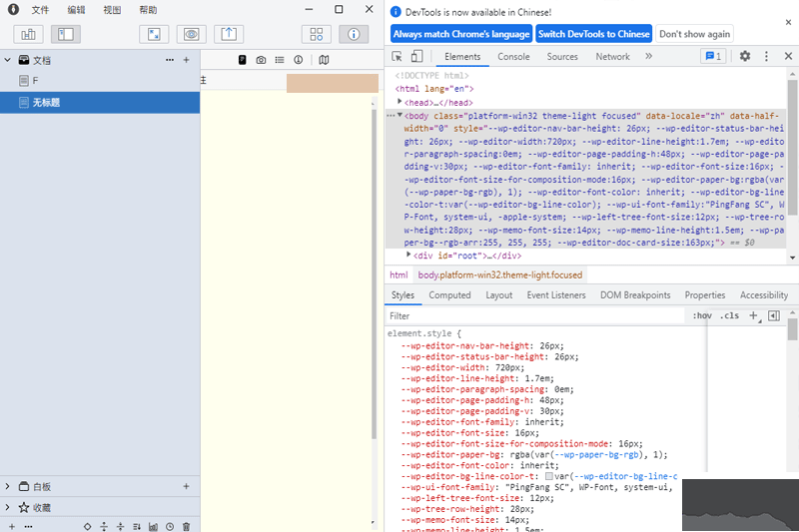Click the eye preview mode button
Viewport: 799px width, 532px height.
point(191,34)
